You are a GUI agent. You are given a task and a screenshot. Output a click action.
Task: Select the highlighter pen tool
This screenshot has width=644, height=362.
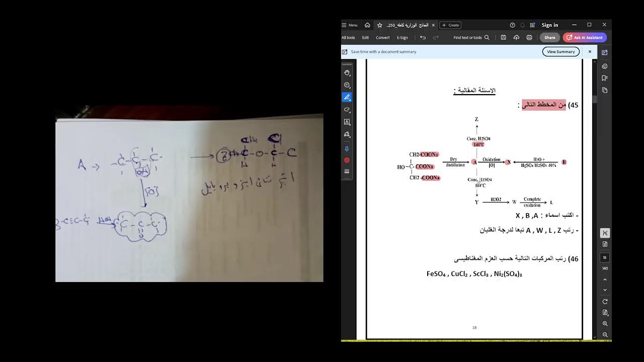click(347, 97)
